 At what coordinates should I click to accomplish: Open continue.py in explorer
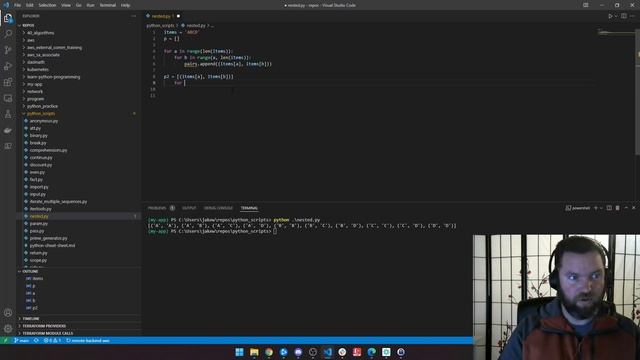click(41, 158)
